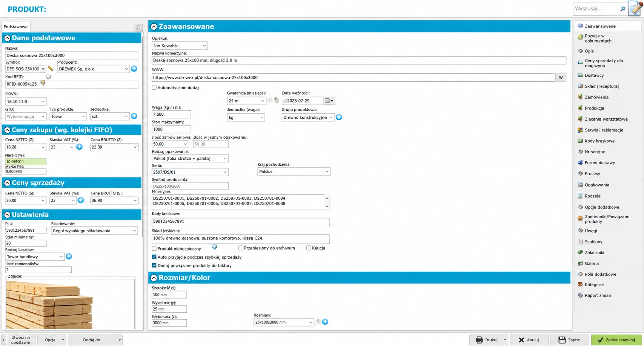Collapse the Ceny sprzedaży section
The height and width of the screenshot is (347, 644).
click(7, 183)
